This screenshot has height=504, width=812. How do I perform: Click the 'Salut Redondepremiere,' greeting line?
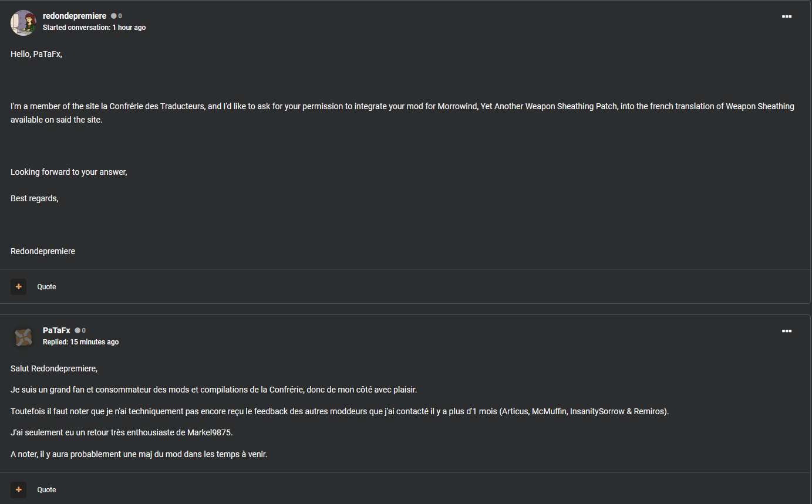tap(54, 368)
